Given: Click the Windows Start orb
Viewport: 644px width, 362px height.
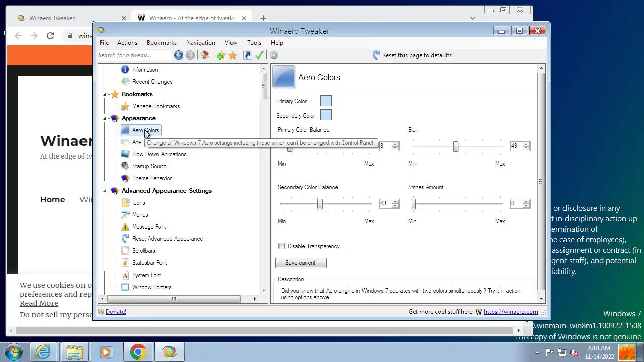Looking at the screenshot, I should (14, 352).
